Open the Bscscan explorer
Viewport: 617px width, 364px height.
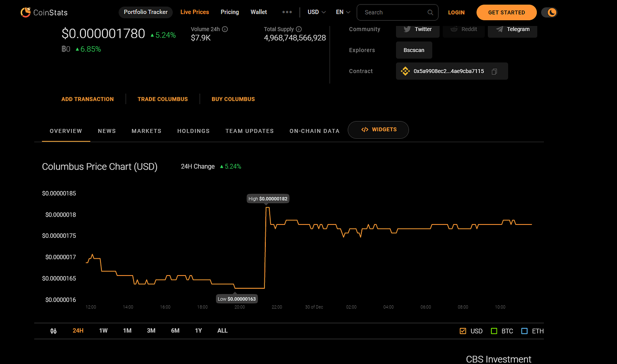414,50
